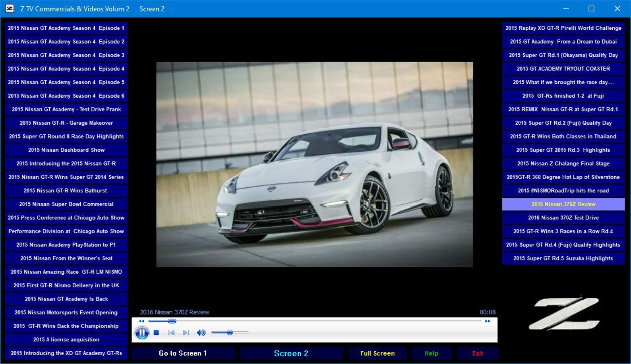Image resolution: width=631 pixels, height=364 pixels.
Task: Mute the speaker volume icon
Action: click(x=201, y=333)
